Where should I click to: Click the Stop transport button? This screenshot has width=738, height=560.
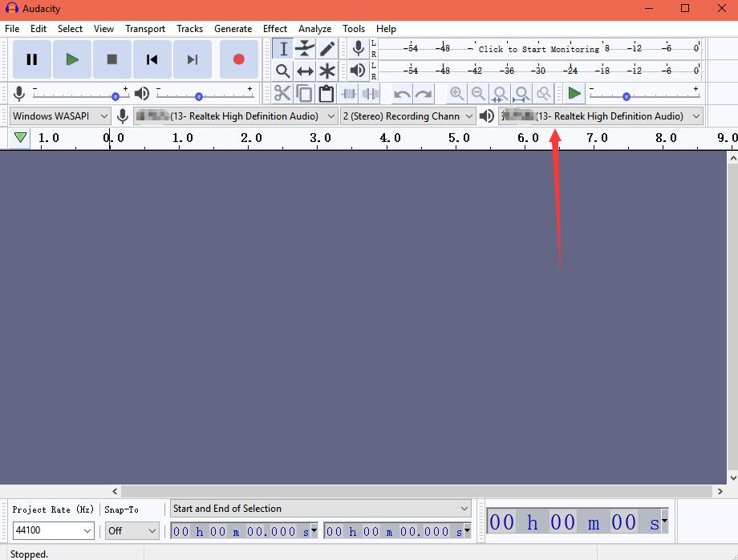coord(112,59)
